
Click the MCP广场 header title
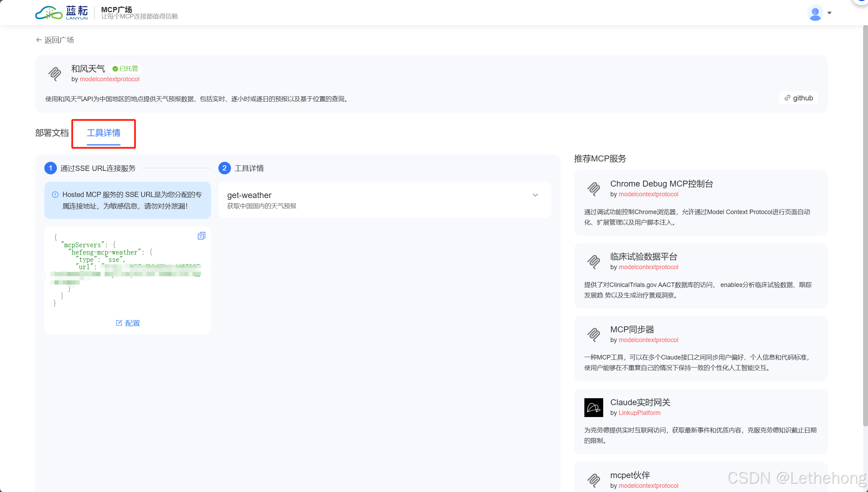click(117, 9)
